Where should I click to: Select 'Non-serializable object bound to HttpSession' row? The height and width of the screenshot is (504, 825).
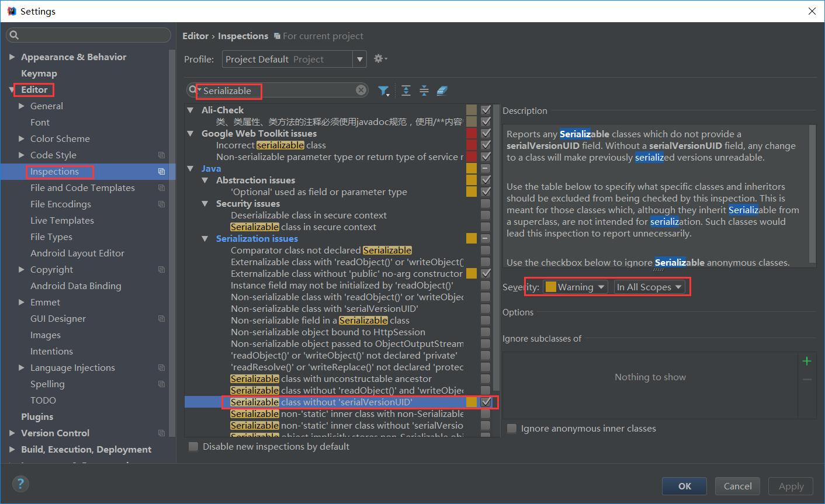click(328, 332)
